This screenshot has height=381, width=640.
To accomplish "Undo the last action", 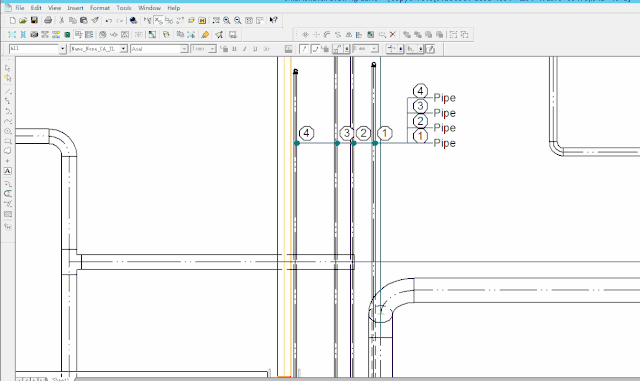I will coord(109,20).
